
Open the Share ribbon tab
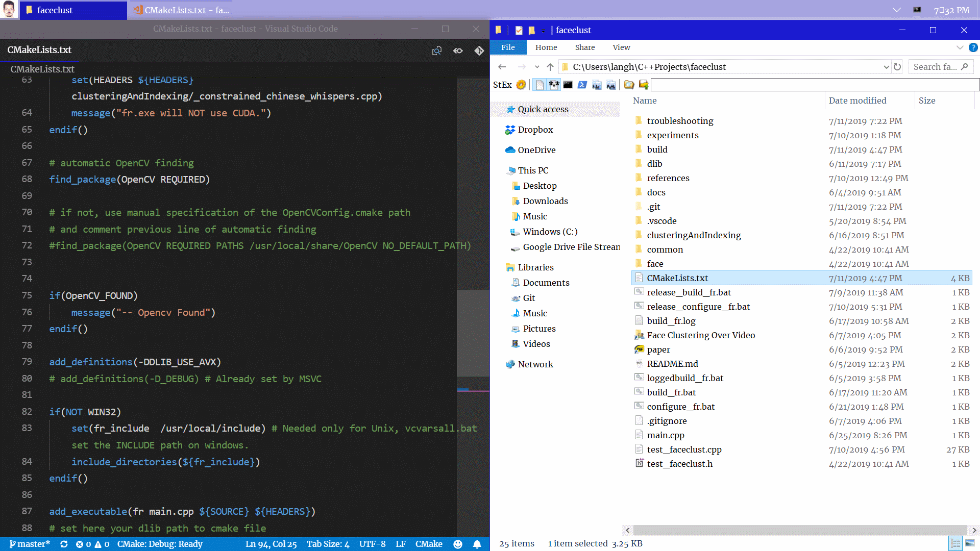(585, 47)
